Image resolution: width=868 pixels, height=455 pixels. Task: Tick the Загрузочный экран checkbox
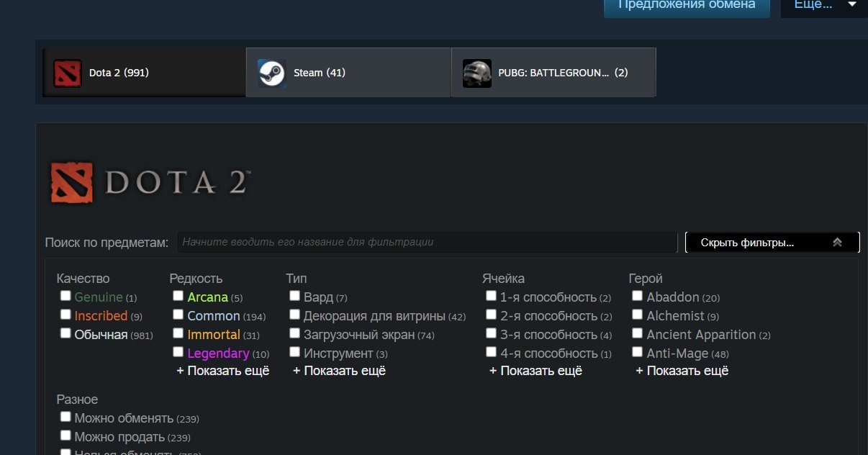294,333
